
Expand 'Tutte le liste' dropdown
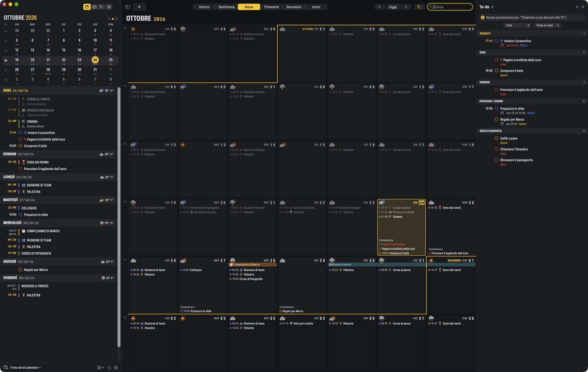(x=547, y=25)
